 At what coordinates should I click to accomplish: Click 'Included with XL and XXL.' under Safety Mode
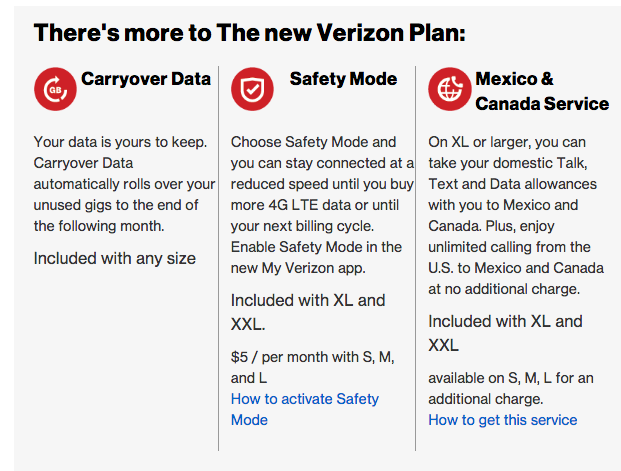pyautogui.click(x=307, y=312)
